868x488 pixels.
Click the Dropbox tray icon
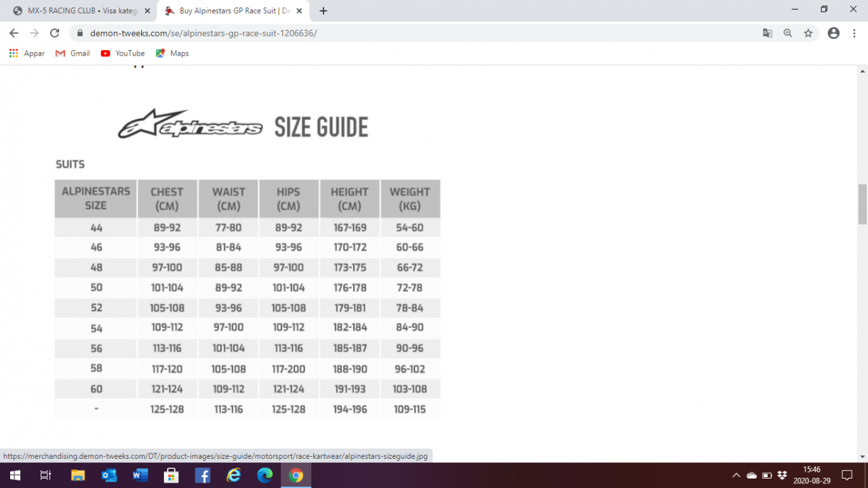782,475
